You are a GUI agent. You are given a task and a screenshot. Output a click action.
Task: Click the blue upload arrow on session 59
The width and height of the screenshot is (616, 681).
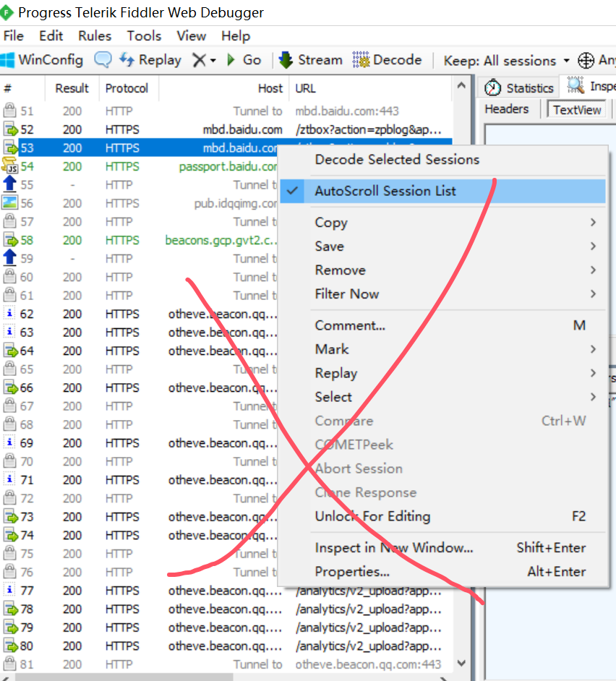[x=9, y=258]
